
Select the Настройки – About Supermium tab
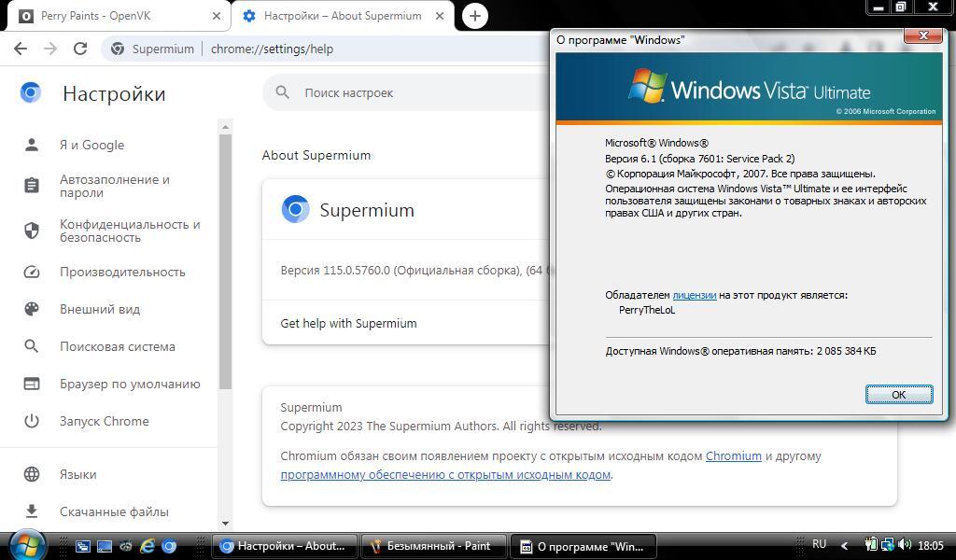pyautogui.click(x=343, y=16)
